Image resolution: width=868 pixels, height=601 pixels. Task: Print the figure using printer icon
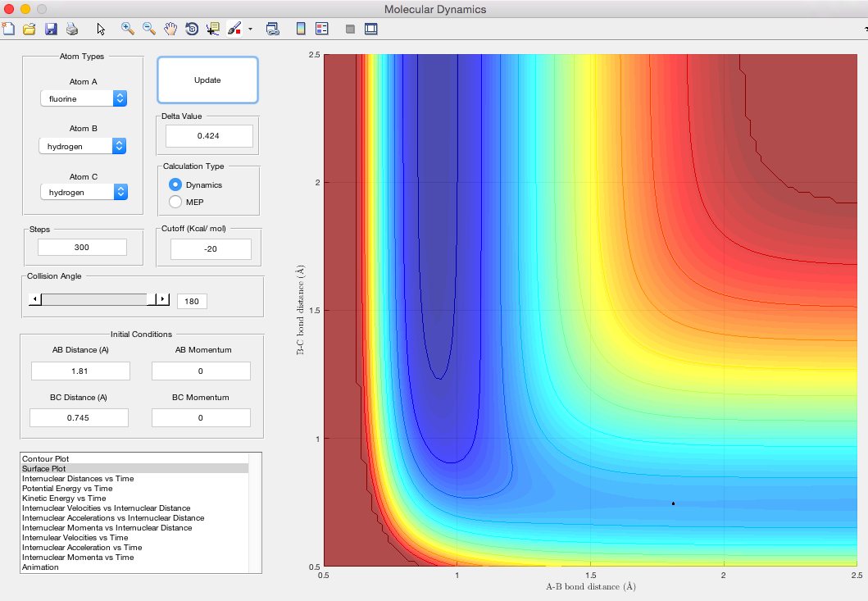click(x=72, y=29)
